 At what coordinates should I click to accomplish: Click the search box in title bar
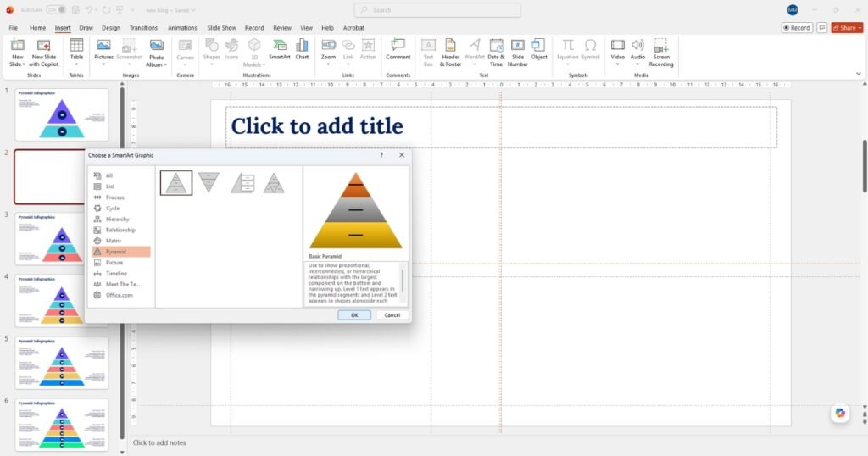(437, 10)
